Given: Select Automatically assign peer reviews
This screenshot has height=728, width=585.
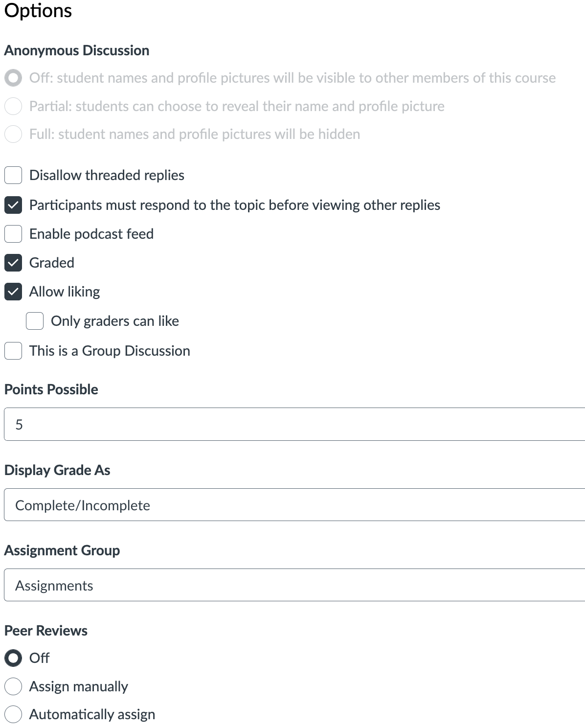Looking at the screenshot, I should [13, 714].
